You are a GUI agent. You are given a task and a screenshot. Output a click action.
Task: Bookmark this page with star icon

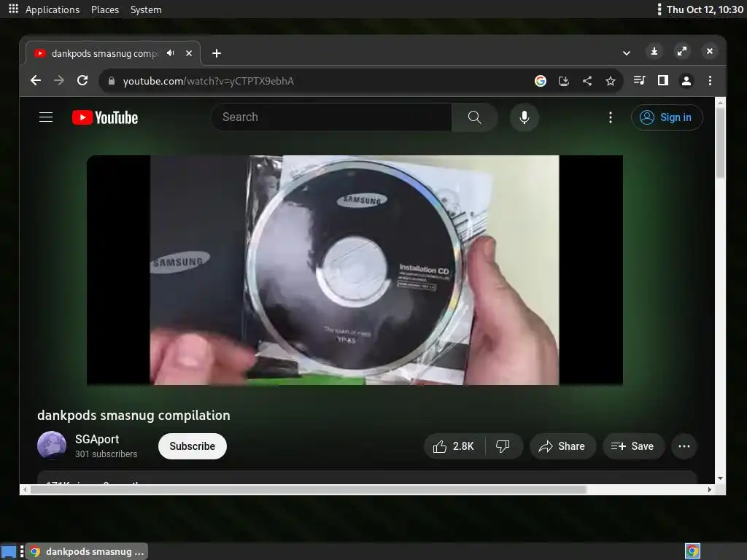pos(611,81)
